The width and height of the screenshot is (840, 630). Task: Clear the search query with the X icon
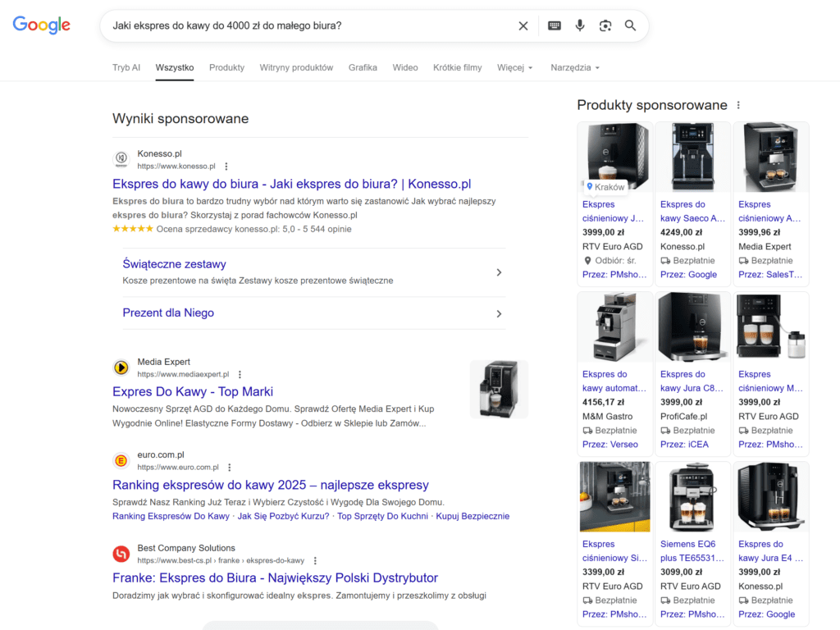[x=523, y=25]
